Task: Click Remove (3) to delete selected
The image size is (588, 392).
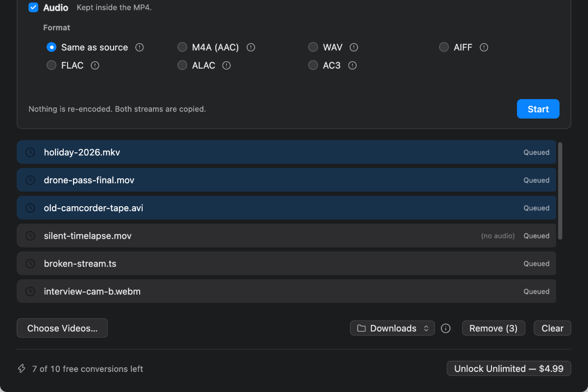Action: click(493, 328)
